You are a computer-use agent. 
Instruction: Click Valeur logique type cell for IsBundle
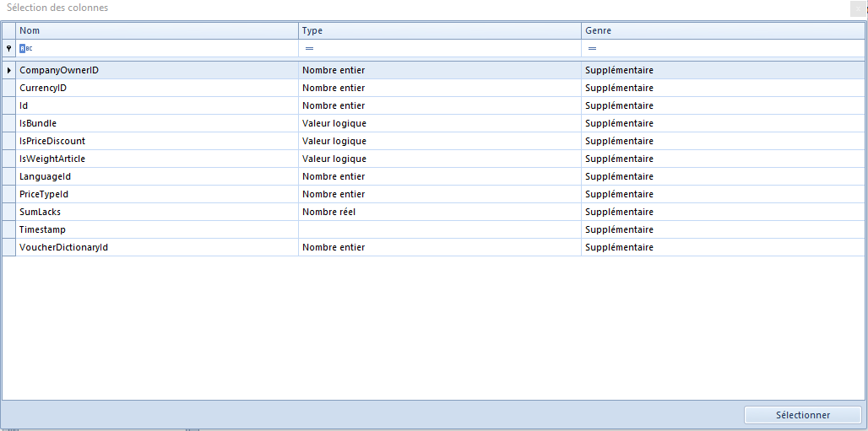pos(440,123)
